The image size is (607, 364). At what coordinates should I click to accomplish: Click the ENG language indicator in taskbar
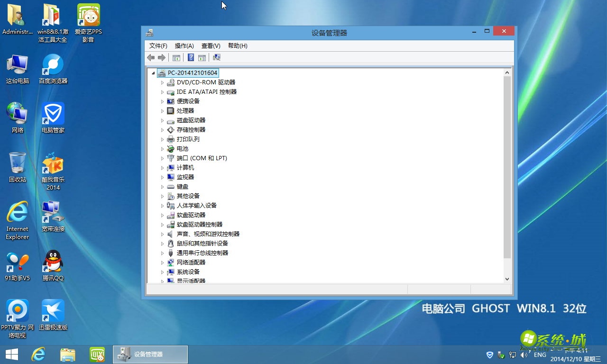[x=540, y=355]
